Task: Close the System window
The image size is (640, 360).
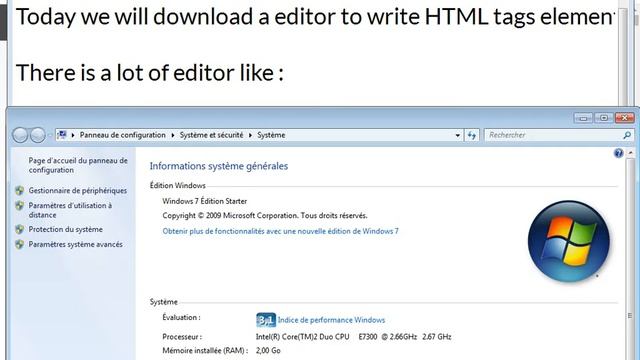Action: coord(624,118)
